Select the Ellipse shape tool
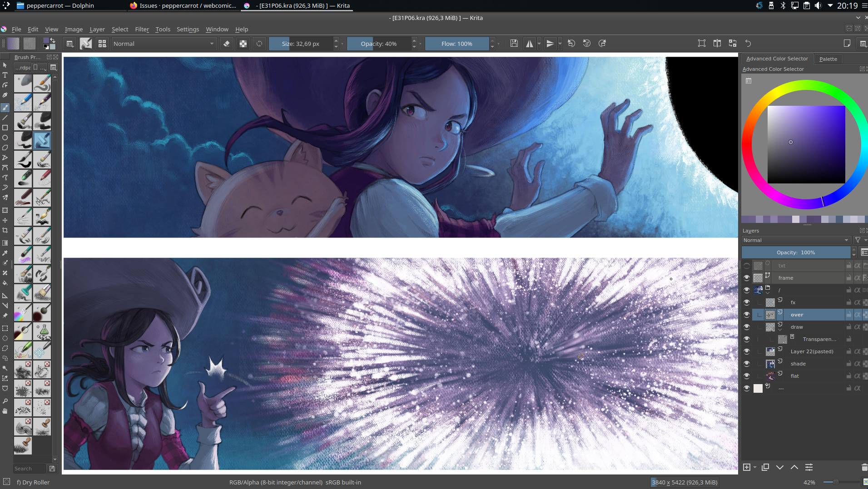 click(x=5, y=138)
